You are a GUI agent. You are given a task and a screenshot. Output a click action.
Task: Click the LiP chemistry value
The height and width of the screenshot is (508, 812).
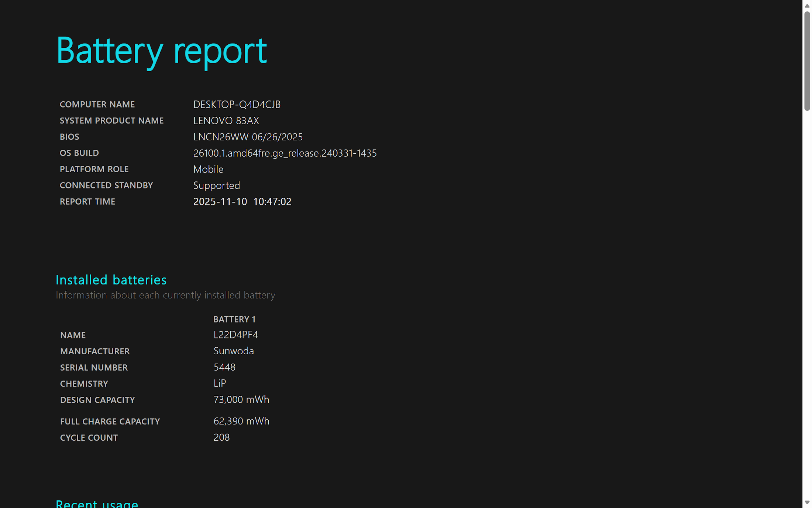(x=220, y=383)
